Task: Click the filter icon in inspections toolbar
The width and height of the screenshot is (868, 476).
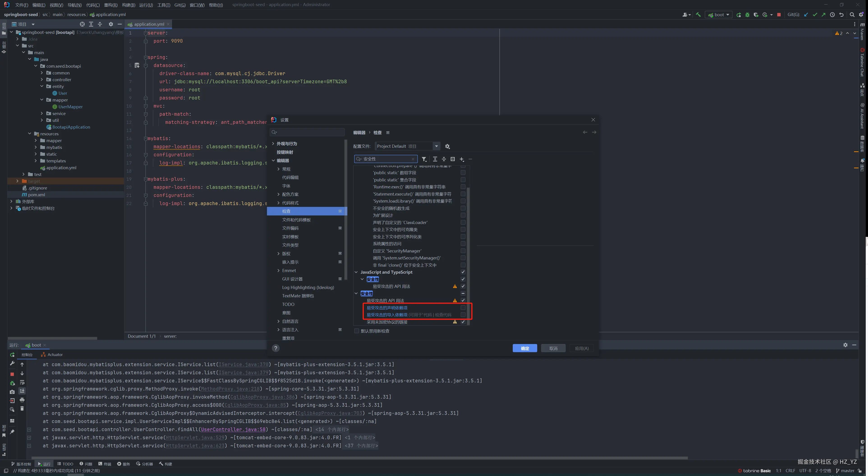Action: pyautogui.click(x=424, y=159)
